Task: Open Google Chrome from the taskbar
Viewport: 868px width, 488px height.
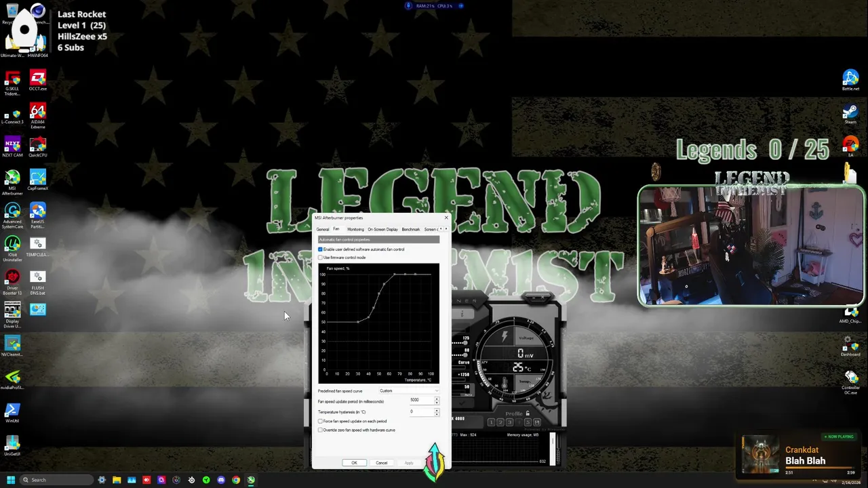Action: tap(236, 480)
